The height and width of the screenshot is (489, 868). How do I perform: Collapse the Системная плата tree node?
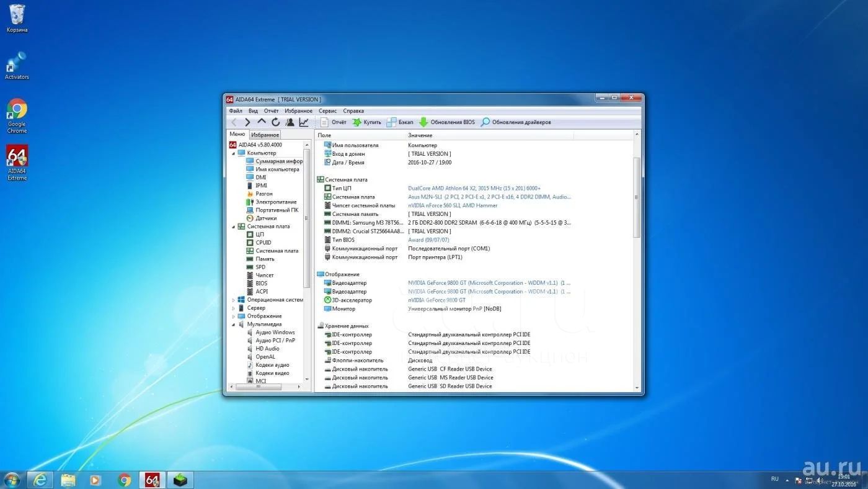(234, 227)
